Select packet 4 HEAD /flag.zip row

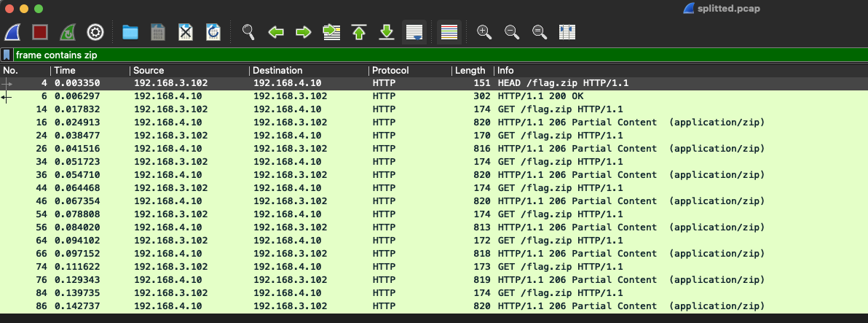point(434,83)
